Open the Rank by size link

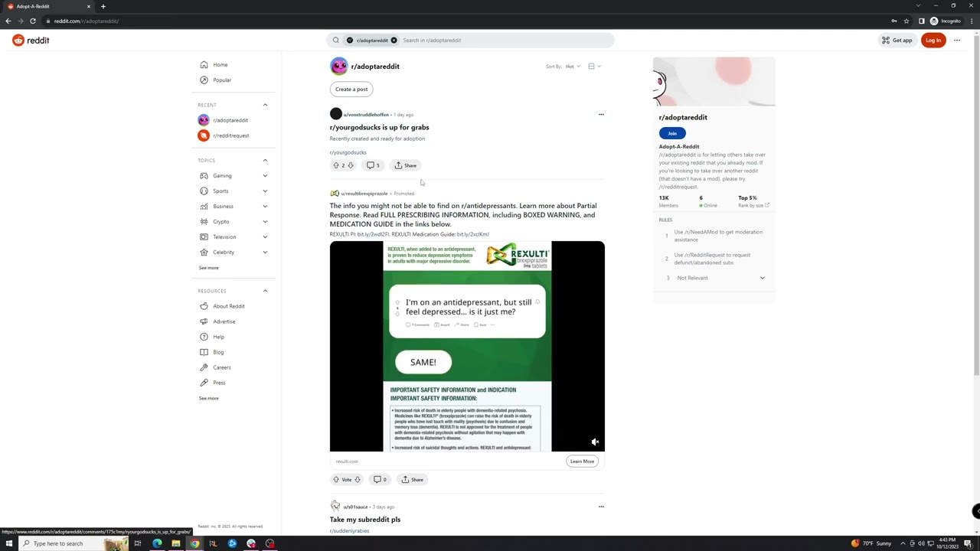pyautogui.click(x=753, y=206)
